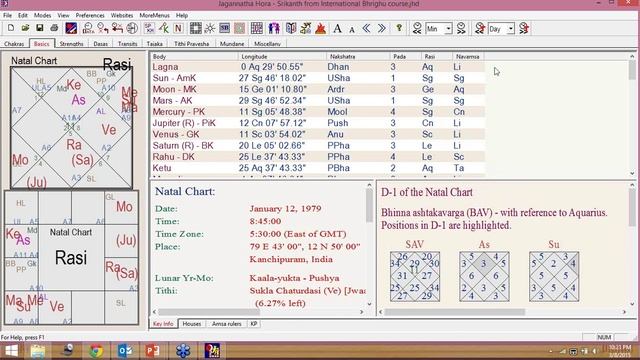Open the MoreMenus menu
Screen dimensions: 640x360
pyautogui.click(x=154, y=15)
